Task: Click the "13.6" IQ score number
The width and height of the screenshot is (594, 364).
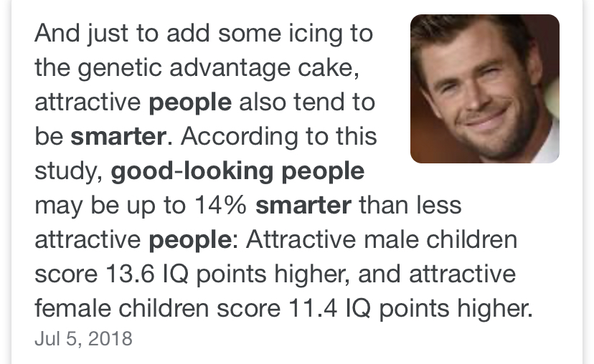Action: [130, 274]
